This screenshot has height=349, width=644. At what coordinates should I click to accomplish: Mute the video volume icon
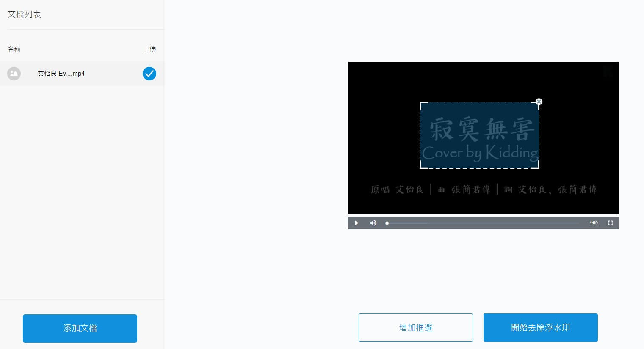coord(373,223)
